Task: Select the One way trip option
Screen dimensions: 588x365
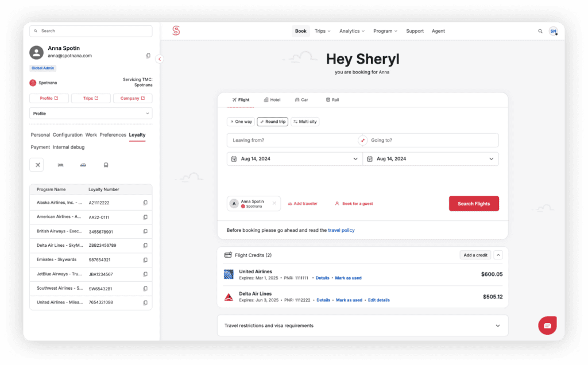Action: pyautogui.click(x=241, y=121)
